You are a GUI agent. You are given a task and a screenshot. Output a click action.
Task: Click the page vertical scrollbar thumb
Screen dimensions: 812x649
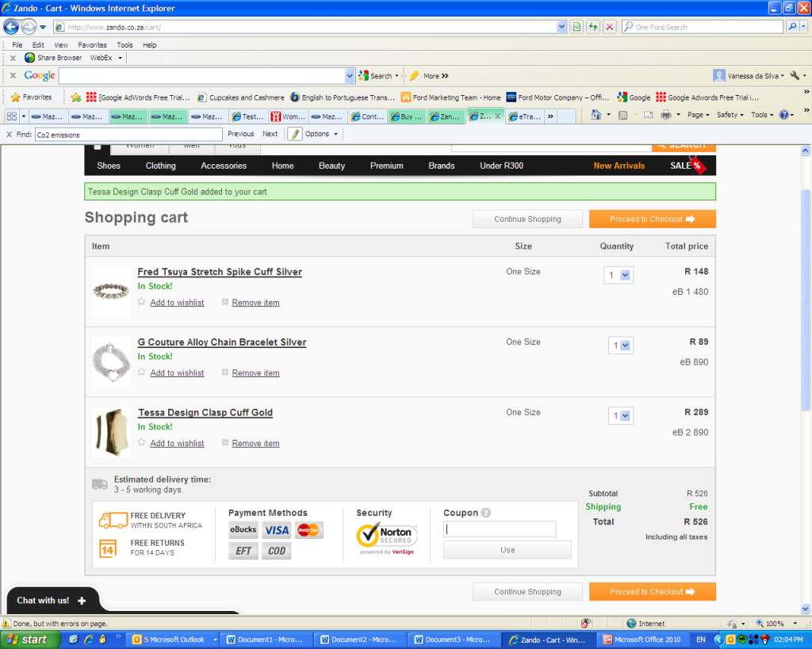pos(806,300)
